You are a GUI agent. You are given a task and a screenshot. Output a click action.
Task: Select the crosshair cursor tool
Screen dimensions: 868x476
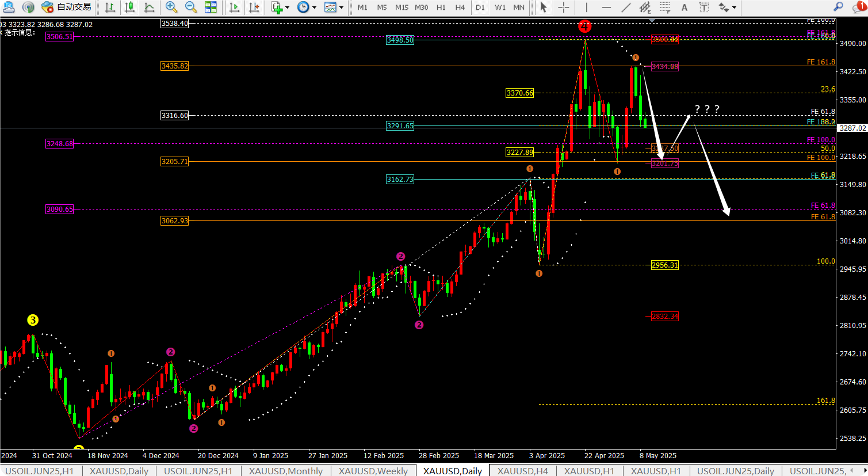[564, 7]
